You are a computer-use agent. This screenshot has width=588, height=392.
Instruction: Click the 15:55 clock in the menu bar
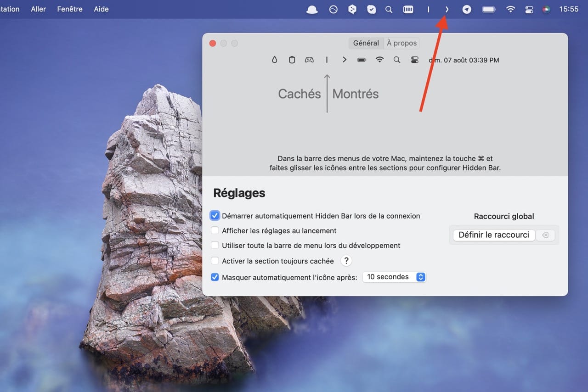point(569,9)
